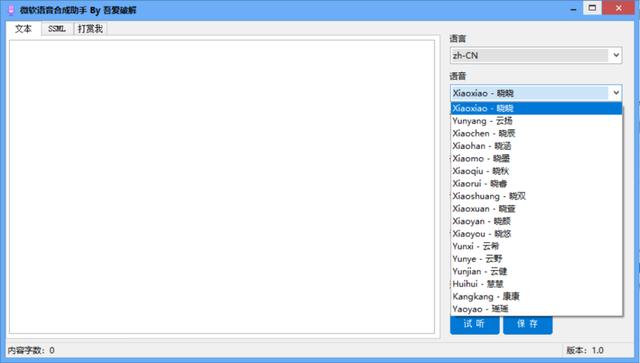Choose the Yunxi voice entry
Viewport: 640px width, 363px height.
pyautogui.click(x=536, y=246)
